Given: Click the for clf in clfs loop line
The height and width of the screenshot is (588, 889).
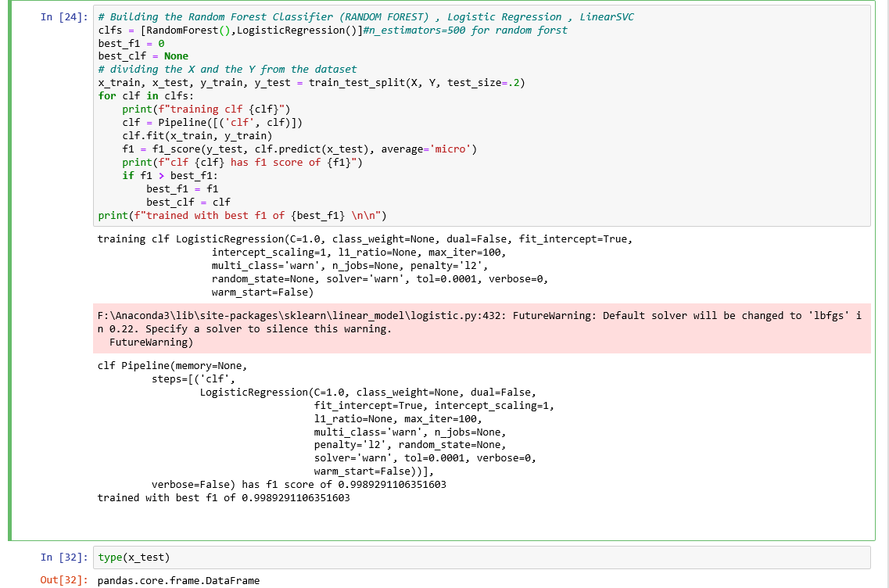Looking at the screenshot, I should [141, 95].
